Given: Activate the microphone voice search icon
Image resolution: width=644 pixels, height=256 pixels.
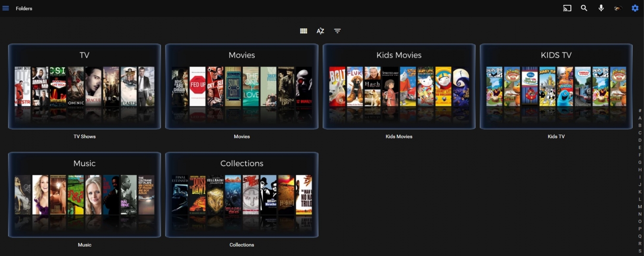Looking at the screenshot, I should (601, 8).
